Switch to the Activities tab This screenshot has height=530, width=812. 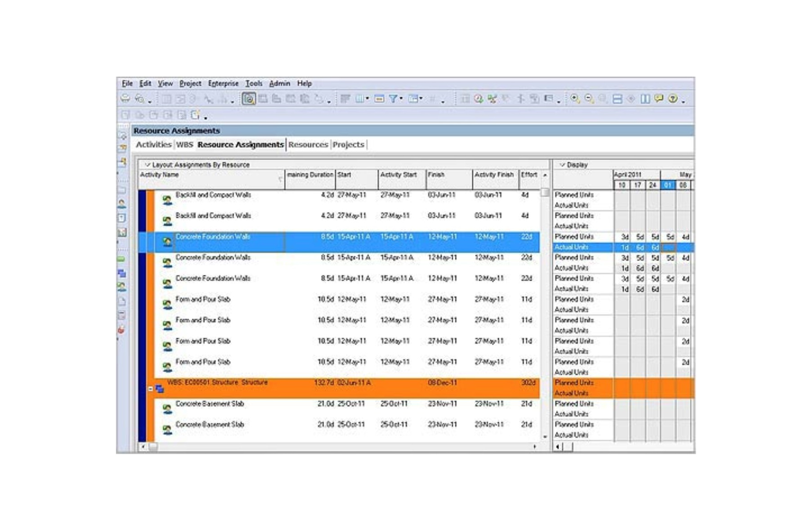pyautogui.click(x=154, y=145)
